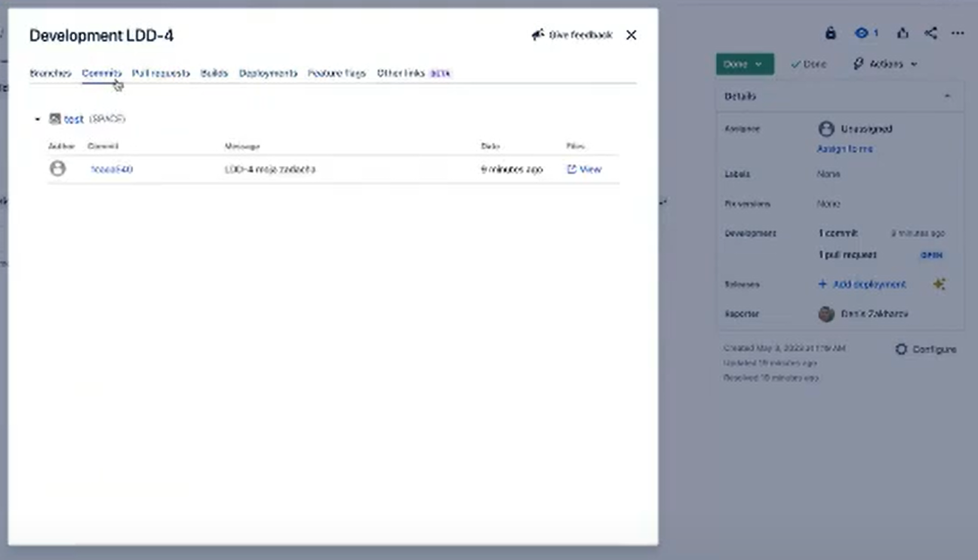Image resolution: width=978 pixels, height=560 pixels.
Task: Click the watch count eye icon
Action: (x=862, y=33)
